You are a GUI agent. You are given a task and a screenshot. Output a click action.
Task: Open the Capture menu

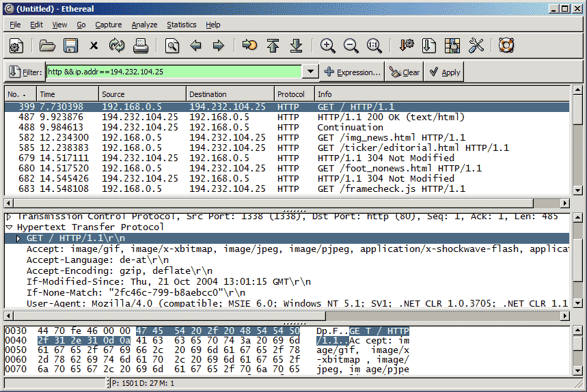tap(108, 25)
